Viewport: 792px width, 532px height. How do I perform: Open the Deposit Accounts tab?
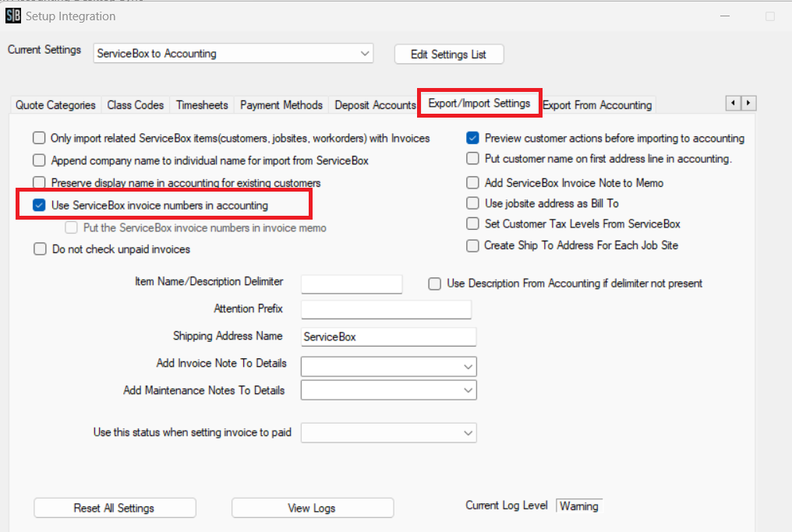[x=375, y=105]
